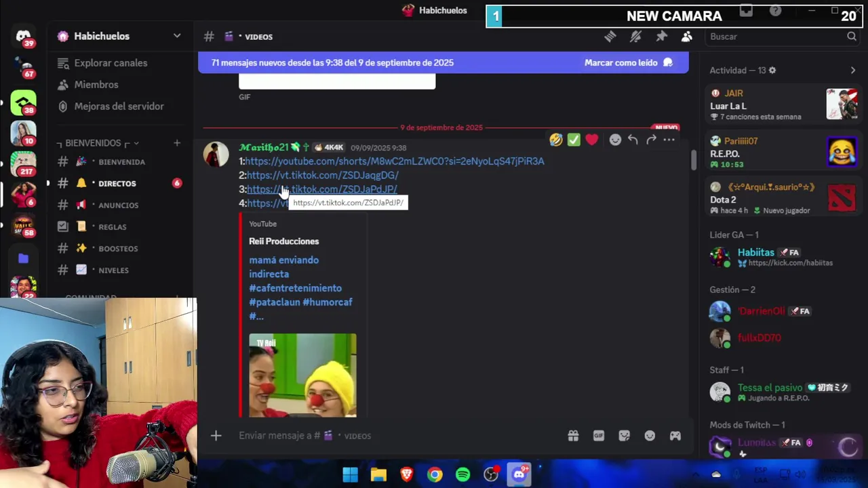
Task: Open File Explorer from taskbar
Action: coord(378,474)
